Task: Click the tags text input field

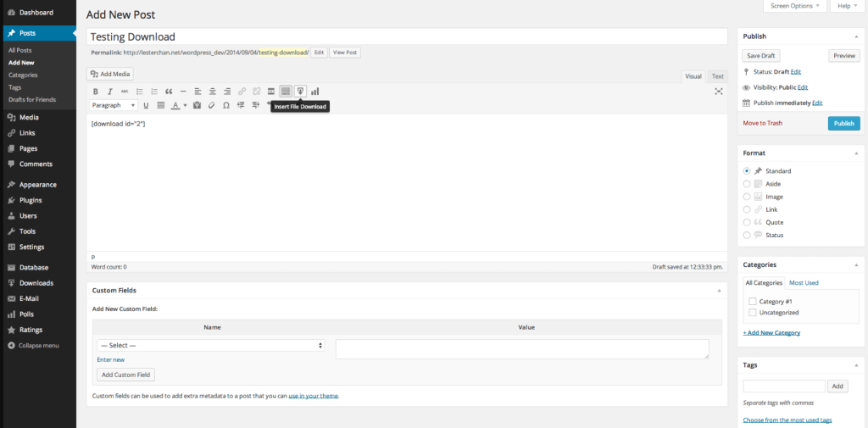Action: tap(784, 386)
